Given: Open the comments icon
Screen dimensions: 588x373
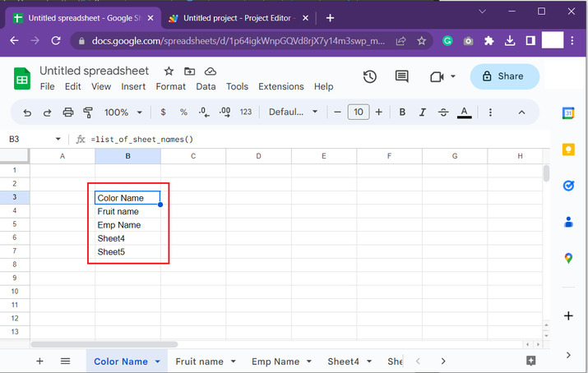Looking at the screenshot, I should [x=401, y=76].
